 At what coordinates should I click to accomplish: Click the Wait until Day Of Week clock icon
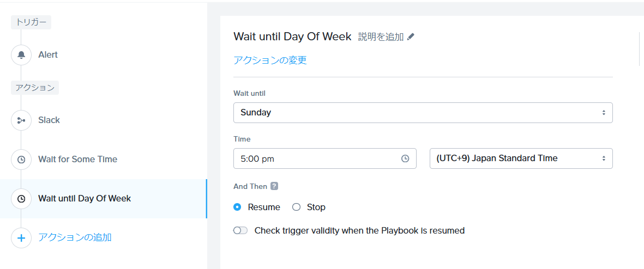click(21, 199)
